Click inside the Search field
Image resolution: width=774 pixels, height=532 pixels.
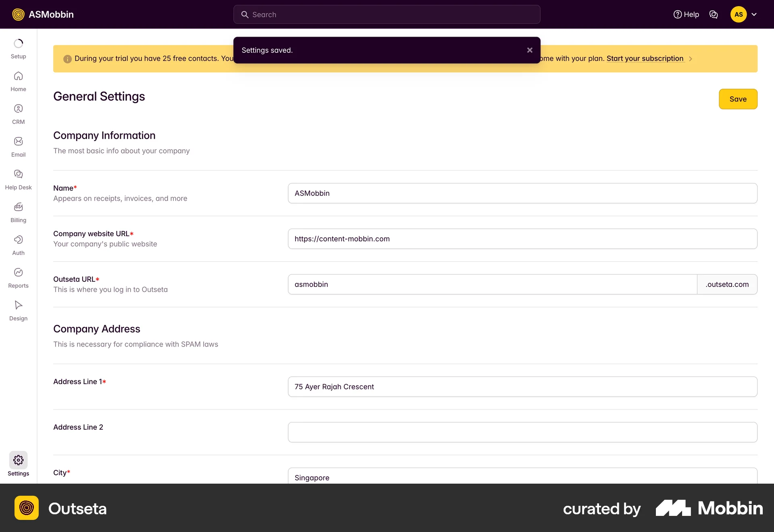coord(386,14)
